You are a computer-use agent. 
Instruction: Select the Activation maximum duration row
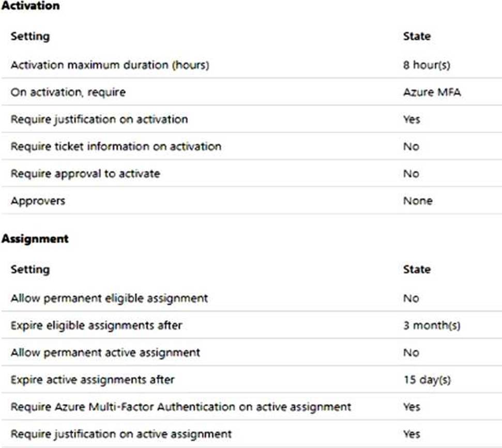tap(251, 65)
